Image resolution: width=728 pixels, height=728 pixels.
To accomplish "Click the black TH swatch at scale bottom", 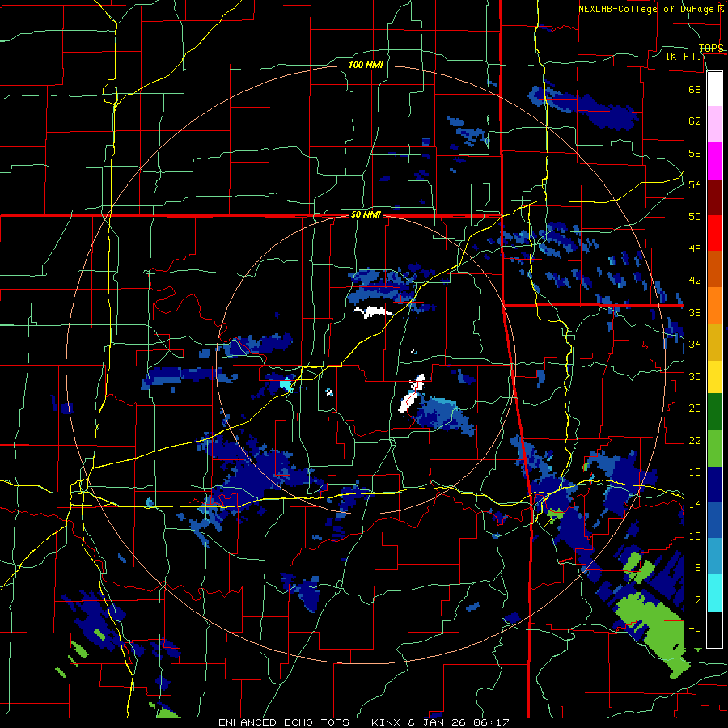I will coord(714,629).
